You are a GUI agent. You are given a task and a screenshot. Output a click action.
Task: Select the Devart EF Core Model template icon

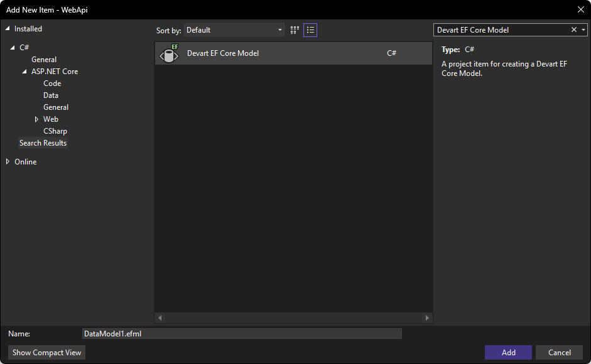(169, 53)
